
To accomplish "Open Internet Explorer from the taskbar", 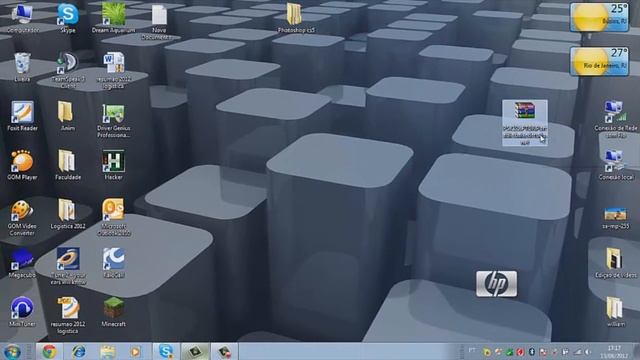I will [78, 351].
